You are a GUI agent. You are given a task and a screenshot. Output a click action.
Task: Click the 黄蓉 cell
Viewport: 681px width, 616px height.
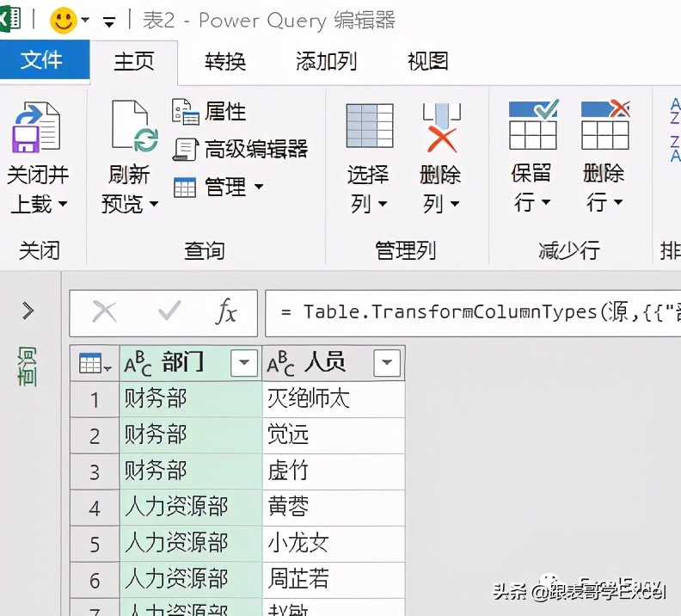tap(334, 508)
